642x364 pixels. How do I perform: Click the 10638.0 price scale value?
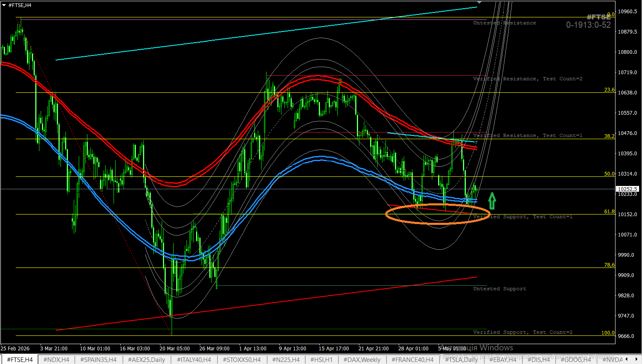tap(627, 93)
